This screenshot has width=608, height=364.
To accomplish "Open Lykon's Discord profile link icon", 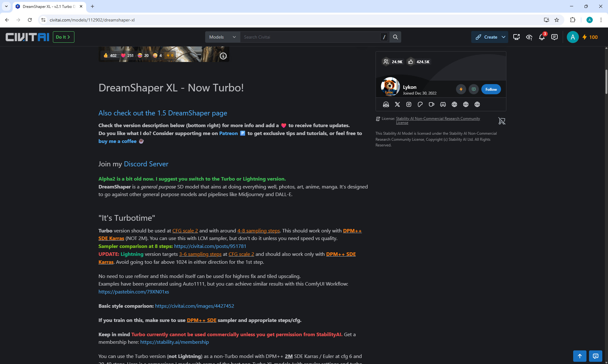I will point(443,104).
